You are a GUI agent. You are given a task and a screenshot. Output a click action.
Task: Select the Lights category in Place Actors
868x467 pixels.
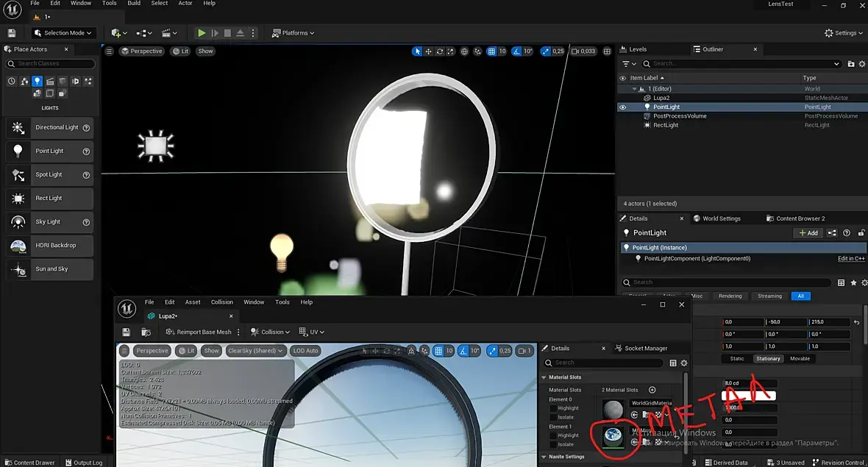pyautogui.click(x=37, y=82)
